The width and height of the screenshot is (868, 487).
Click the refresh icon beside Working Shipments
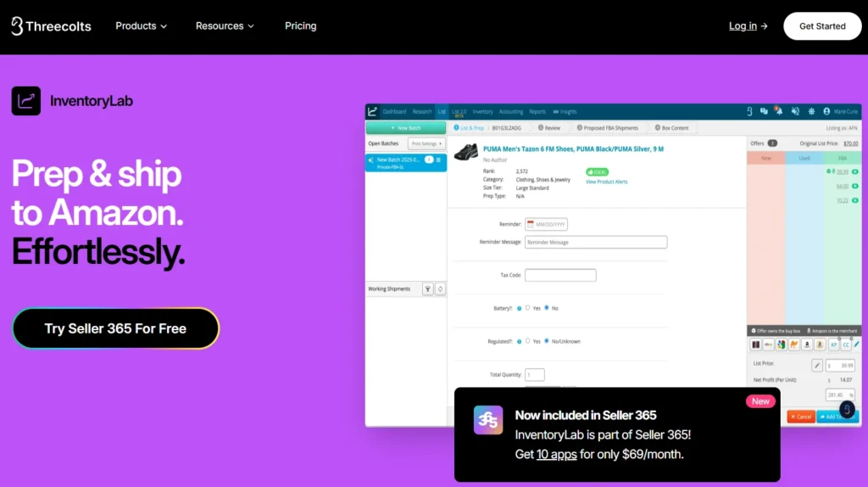[x=440, y=289]
